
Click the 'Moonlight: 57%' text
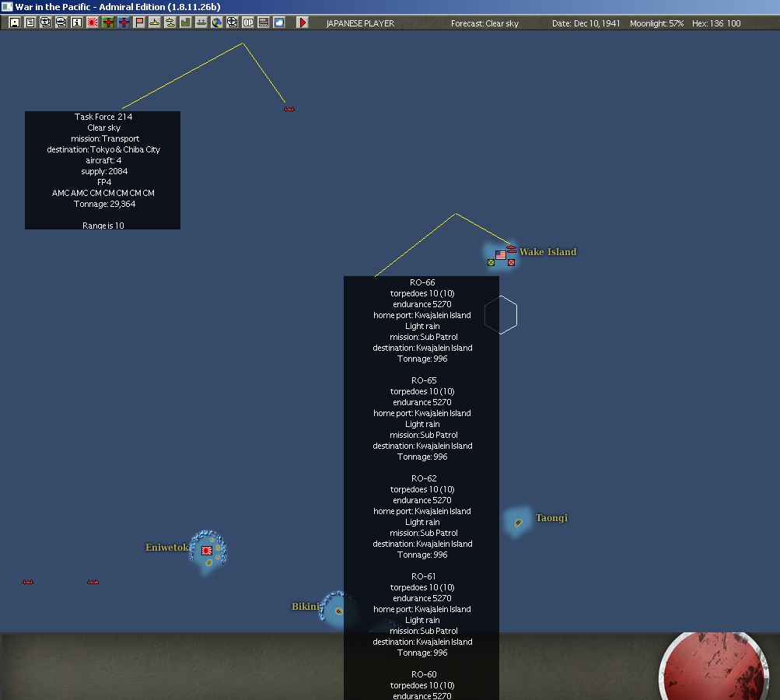click(x=656, y=23)
